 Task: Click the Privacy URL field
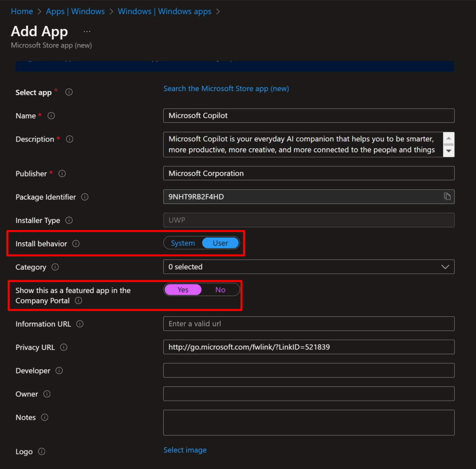[309, 347]
